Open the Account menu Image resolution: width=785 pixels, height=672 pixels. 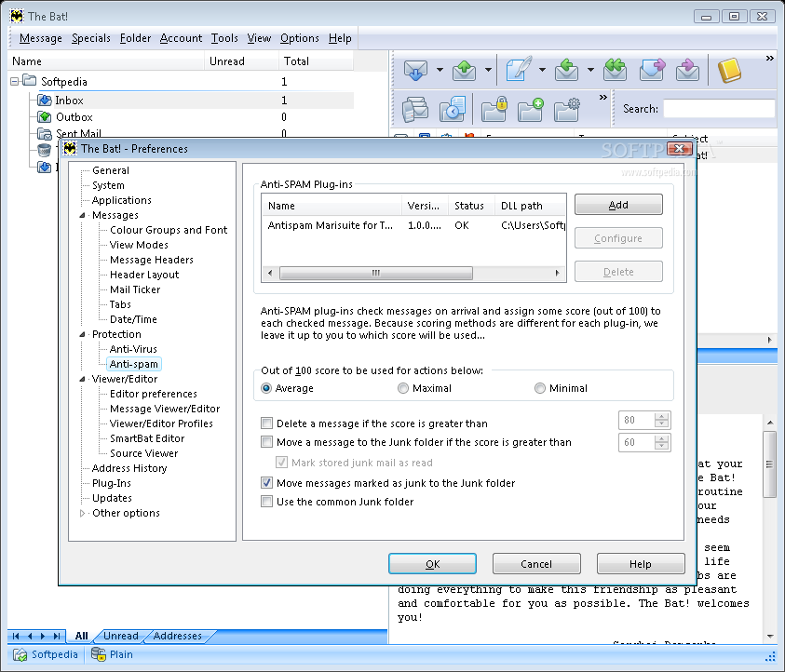[181, 38]
